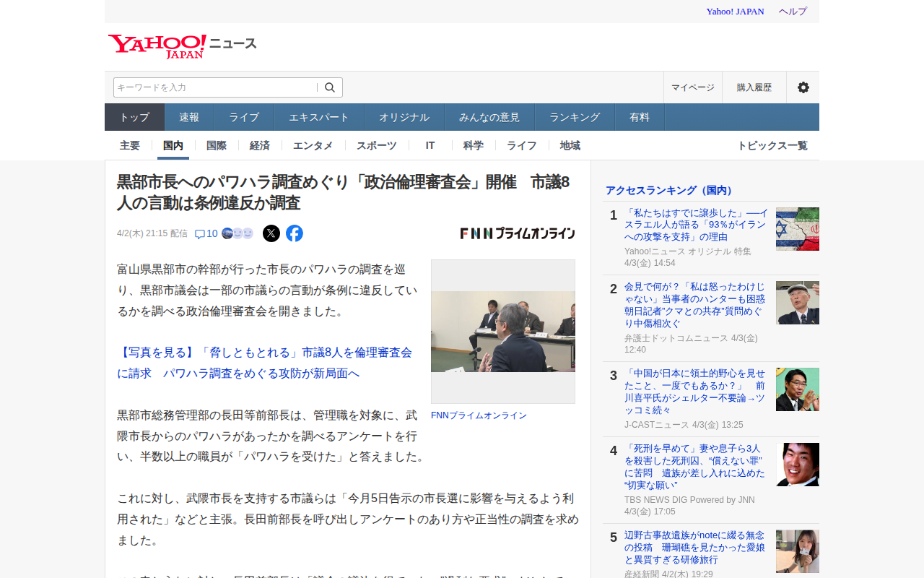
Task: Open settings via gear icon
Action: pyautogui.click(x=803, y=87)
